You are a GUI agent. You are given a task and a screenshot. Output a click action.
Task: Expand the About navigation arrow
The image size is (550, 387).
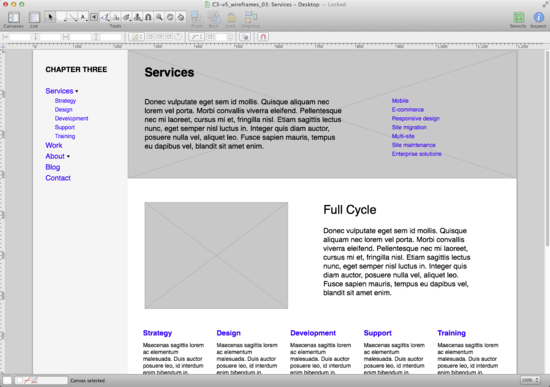point(68,156)
